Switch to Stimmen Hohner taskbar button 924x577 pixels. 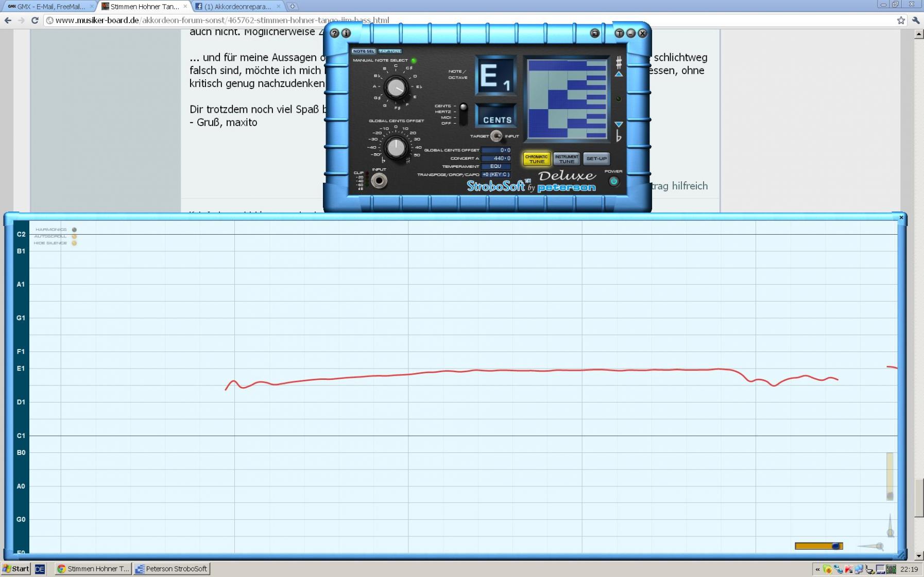coord(93,569)
